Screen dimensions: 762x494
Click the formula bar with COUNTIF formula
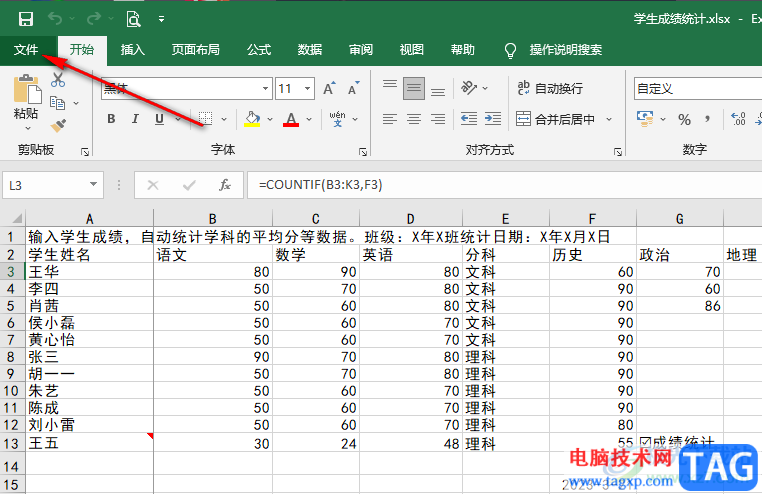504,185
